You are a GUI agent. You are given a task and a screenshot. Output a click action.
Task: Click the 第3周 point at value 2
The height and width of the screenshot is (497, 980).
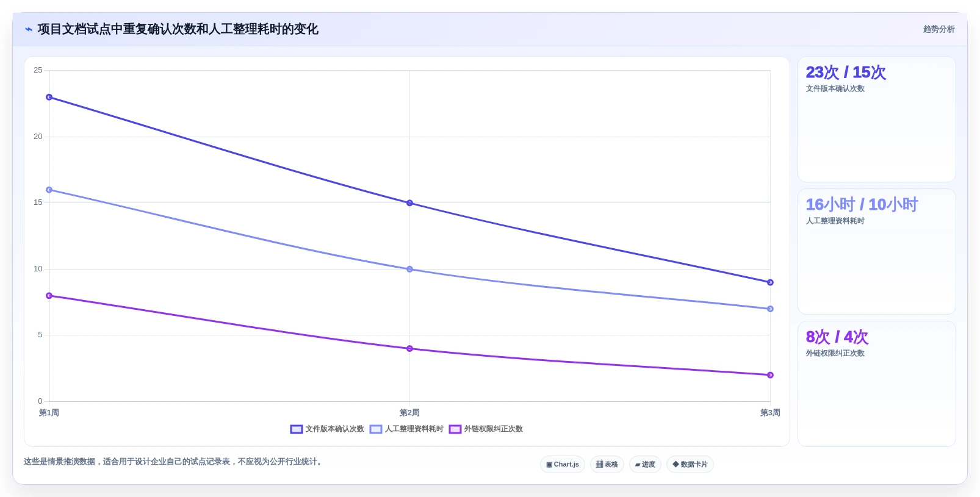click(770, 375)
